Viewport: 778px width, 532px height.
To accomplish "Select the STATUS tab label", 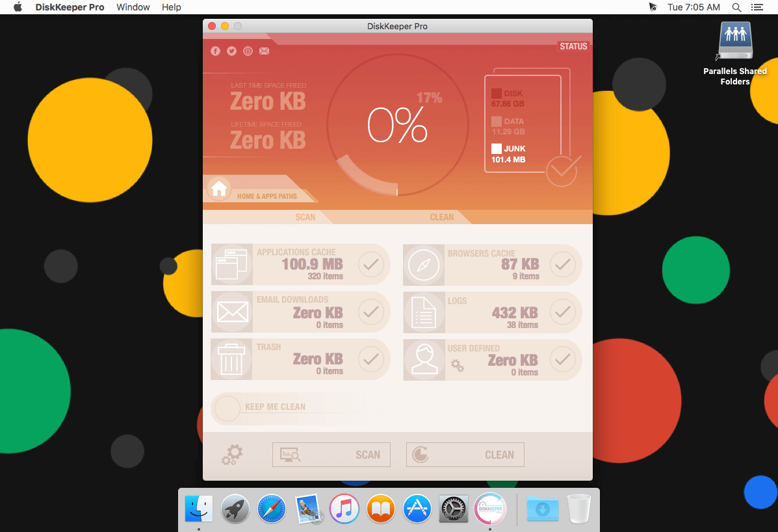I will [573, 46].
